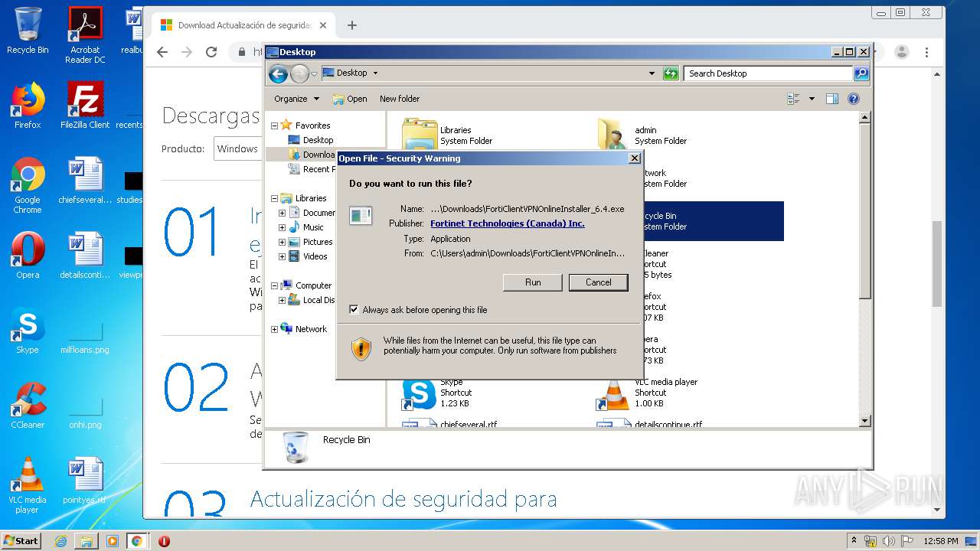Screen dimensions: 980x551
Task: Open the Producto Windows dropdown
Action: [x=239, y=148]
